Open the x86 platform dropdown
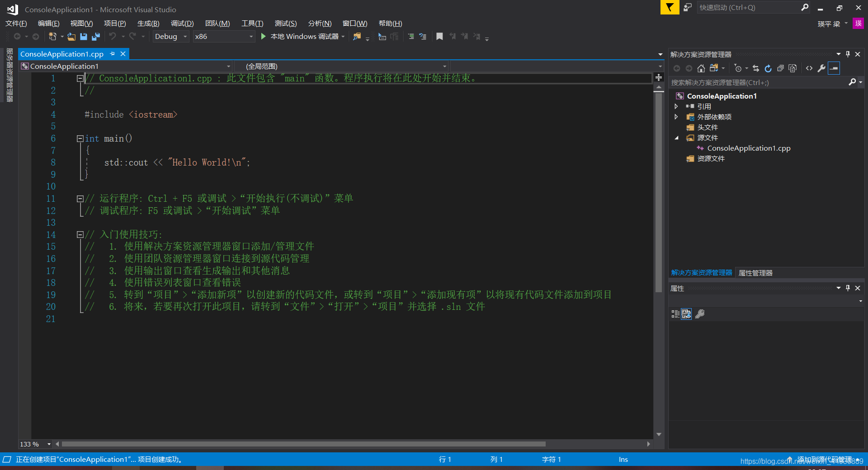This screenshot has height=470, width=868. [x=224, y=37]
